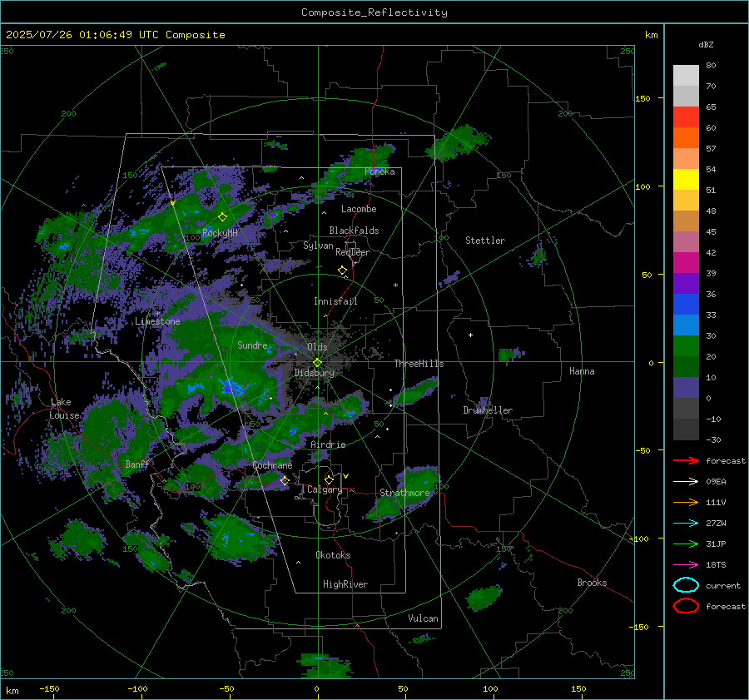This screenshot has height=700, width=749.
Task: Click the white 09EA arrow icon
Action: click(686, 481)
